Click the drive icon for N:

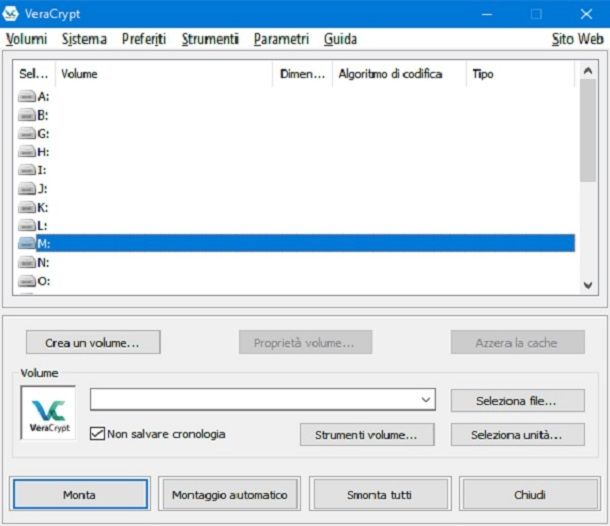(27, 263)
